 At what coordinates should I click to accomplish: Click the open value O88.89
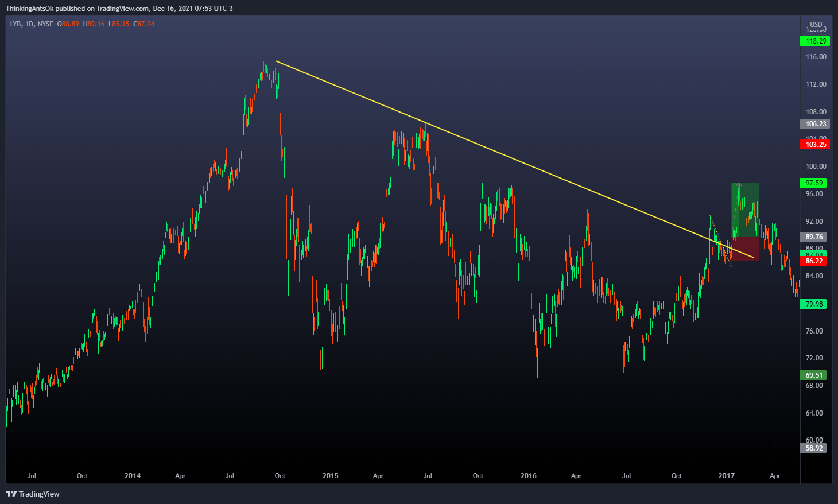(68, 24)
